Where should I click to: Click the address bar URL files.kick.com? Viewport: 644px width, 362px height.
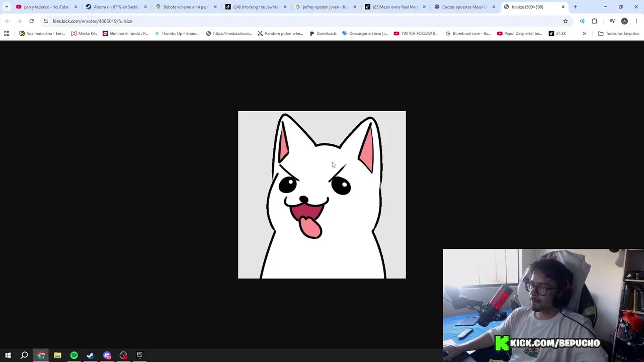pyautogui.click(x=93, y=21)
